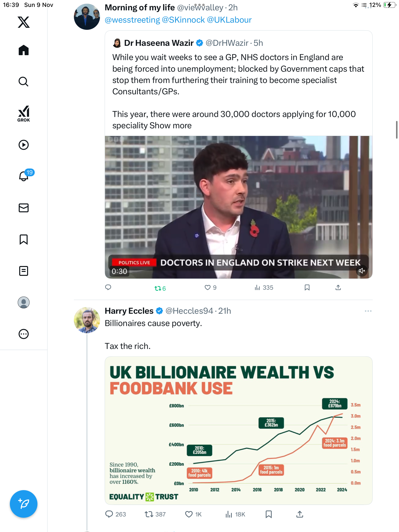Open saved Bookmarks in sidebar
The height and width of the screenshot is (532, 399).
pyautogui.click(x=24, y=239)
